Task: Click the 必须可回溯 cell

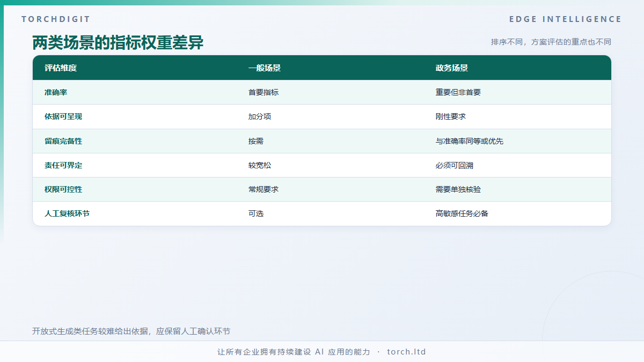Action: (455, 165)
